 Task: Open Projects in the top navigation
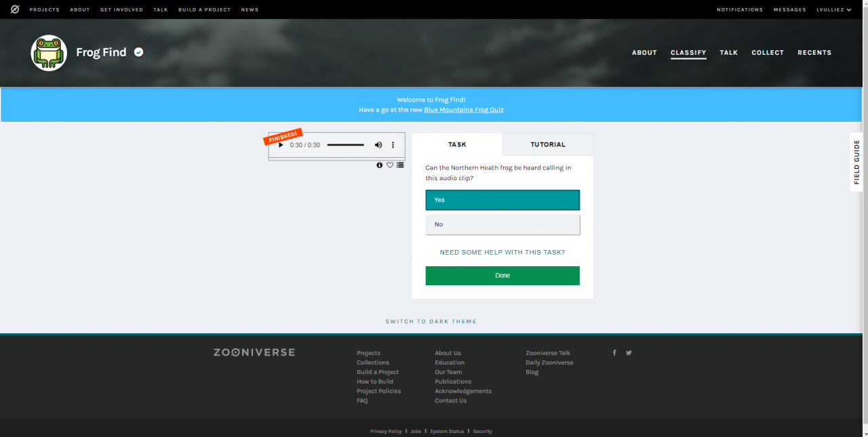45,9
